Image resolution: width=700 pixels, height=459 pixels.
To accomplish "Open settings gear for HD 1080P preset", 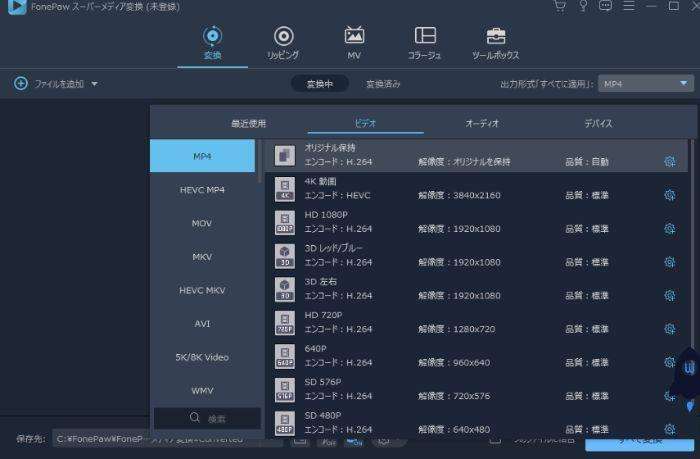I will 669,229.
